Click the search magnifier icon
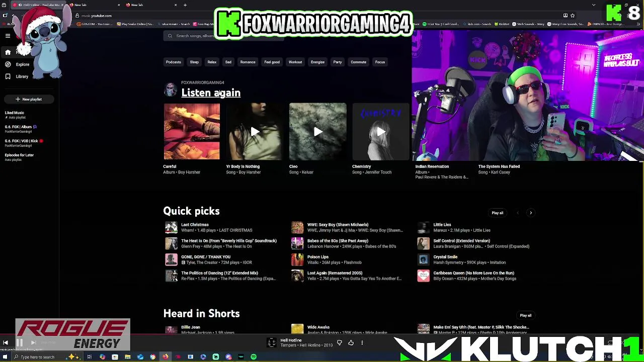 point(170,36)
